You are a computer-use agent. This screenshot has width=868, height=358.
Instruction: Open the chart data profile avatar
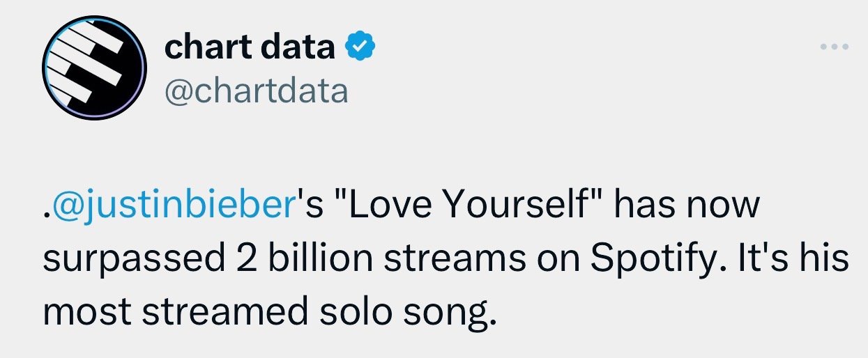(93, 68)
